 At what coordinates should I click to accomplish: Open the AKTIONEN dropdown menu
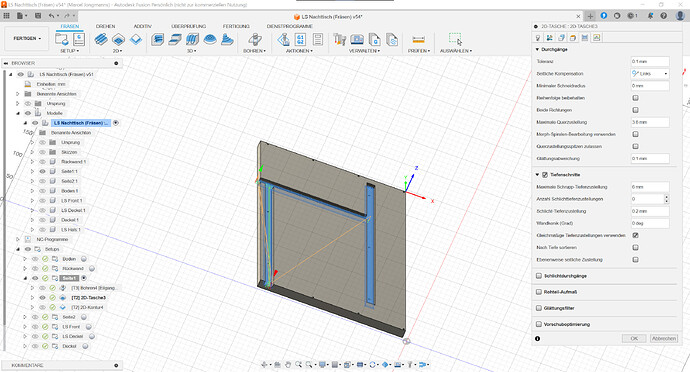[299, 51]
